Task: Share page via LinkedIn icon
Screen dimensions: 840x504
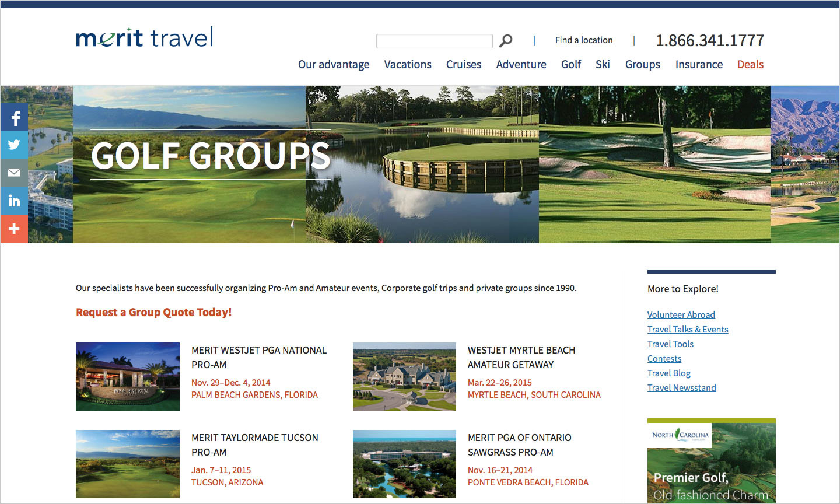Action: point(14,201)
